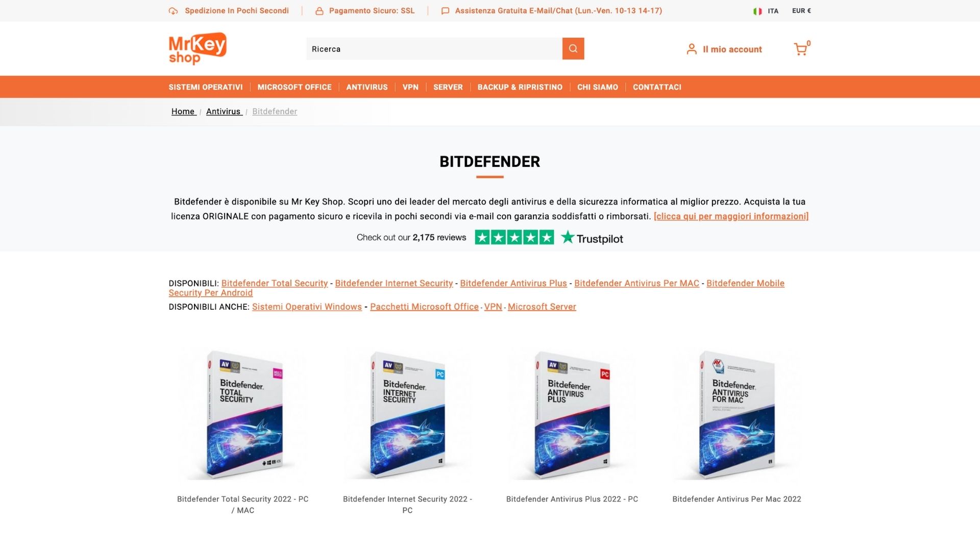
Task: Click the MrKey shop logo
Action: (x=198, y=48)
